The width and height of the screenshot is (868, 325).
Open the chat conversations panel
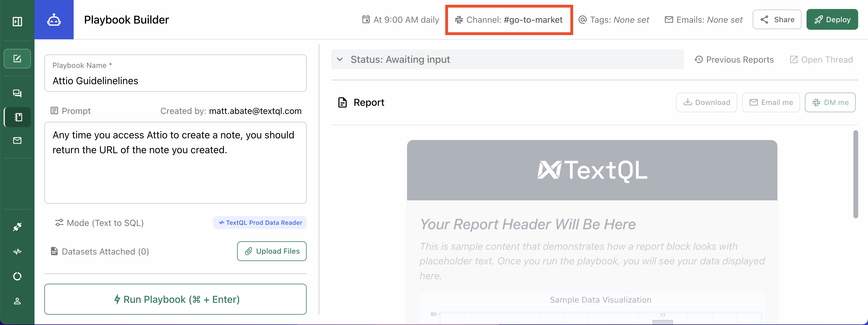pos(17,93)
